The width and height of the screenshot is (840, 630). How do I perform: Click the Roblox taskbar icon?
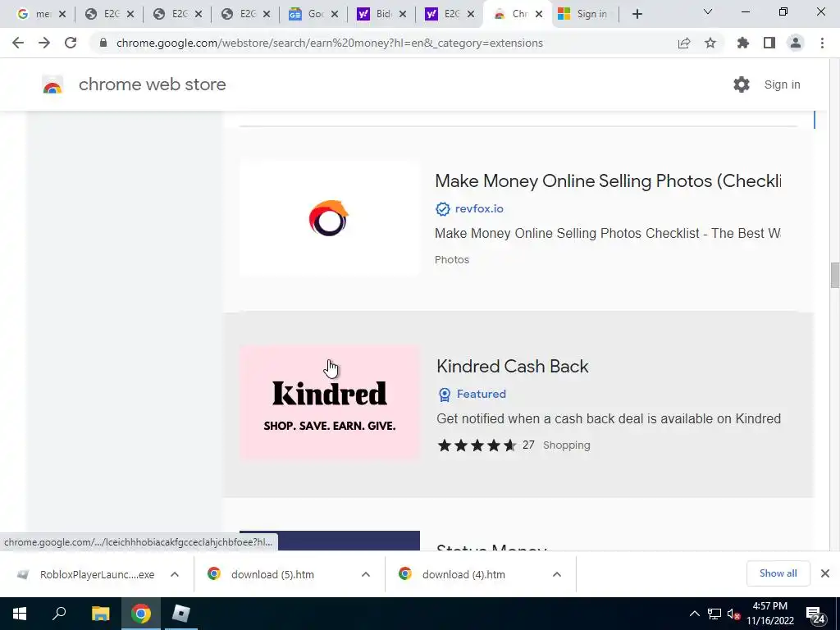(x=181, y=614)
